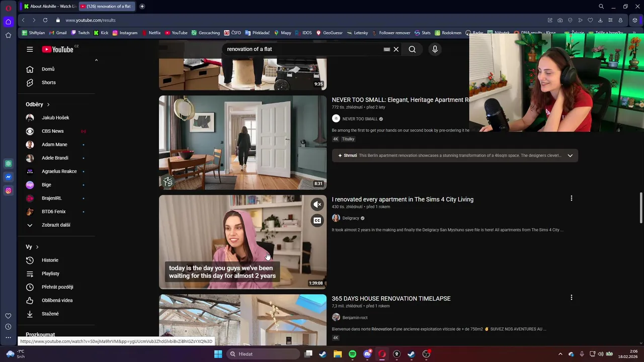Viewport: 644px width, 362px height.
Task: Open Discord from the taskbar
Action: pos(367,354)
